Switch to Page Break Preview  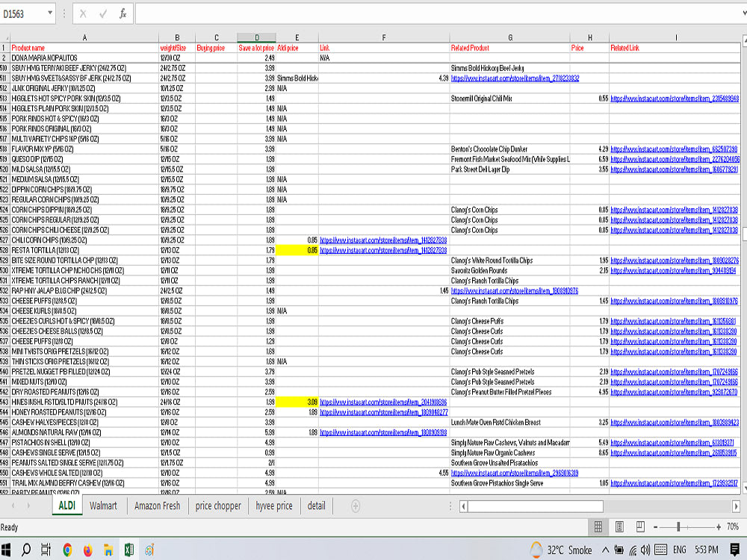(x=640, y=526)
